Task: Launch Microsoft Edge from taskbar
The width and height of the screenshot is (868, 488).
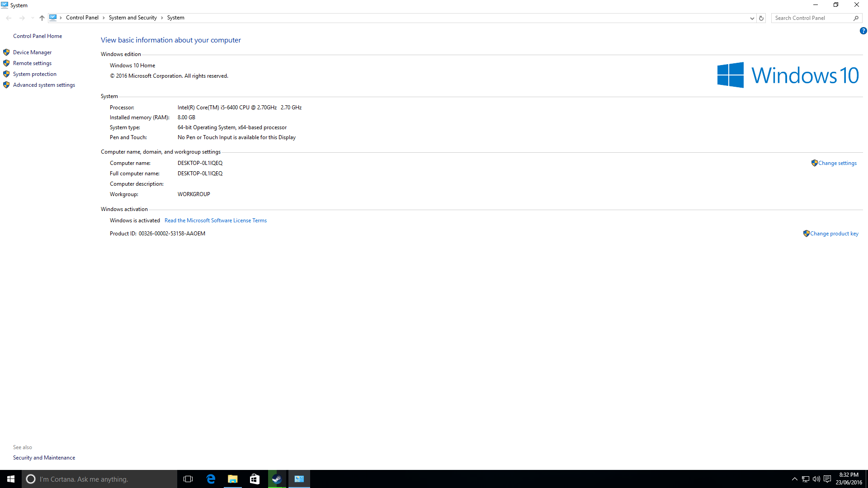Action: pos(211,479)
